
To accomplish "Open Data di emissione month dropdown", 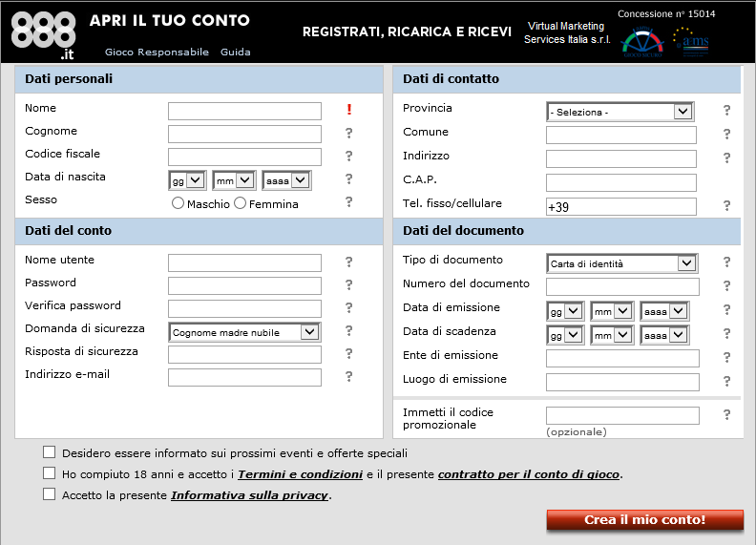I will point(612,311).
